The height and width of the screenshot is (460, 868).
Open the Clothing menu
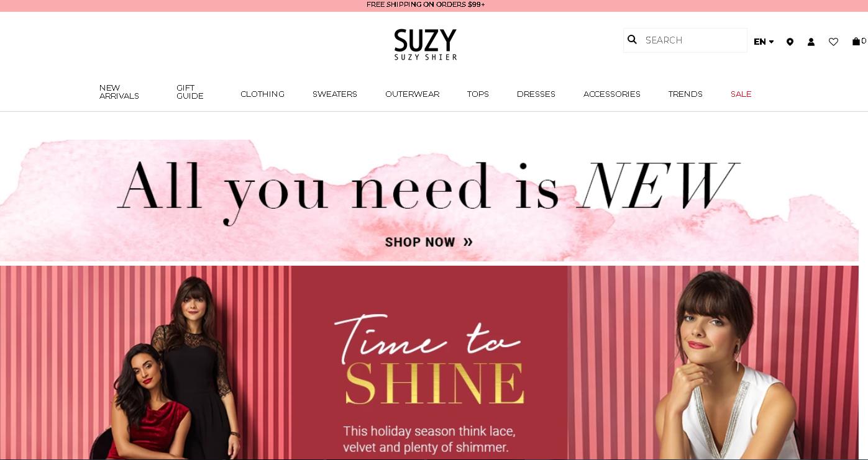click(262, 94)
